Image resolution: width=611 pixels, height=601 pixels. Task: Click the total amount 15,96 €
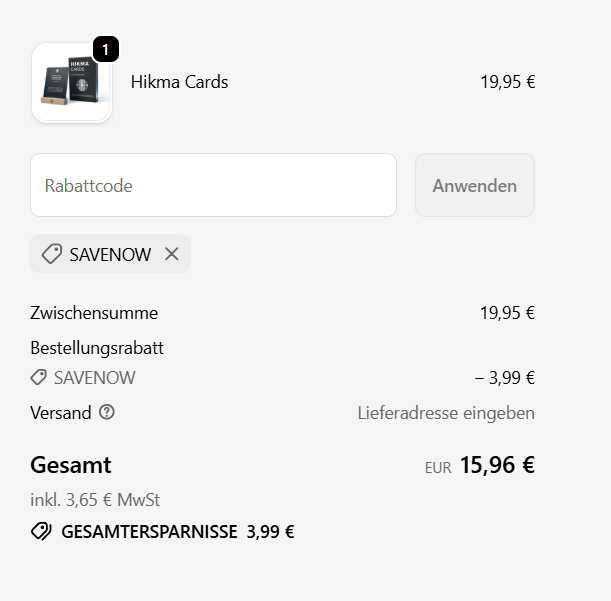(x=497, y=466)
